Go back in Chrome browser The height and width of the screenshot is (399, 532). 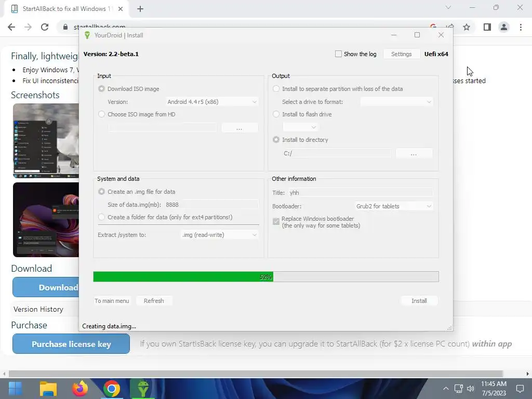point(11,27)
